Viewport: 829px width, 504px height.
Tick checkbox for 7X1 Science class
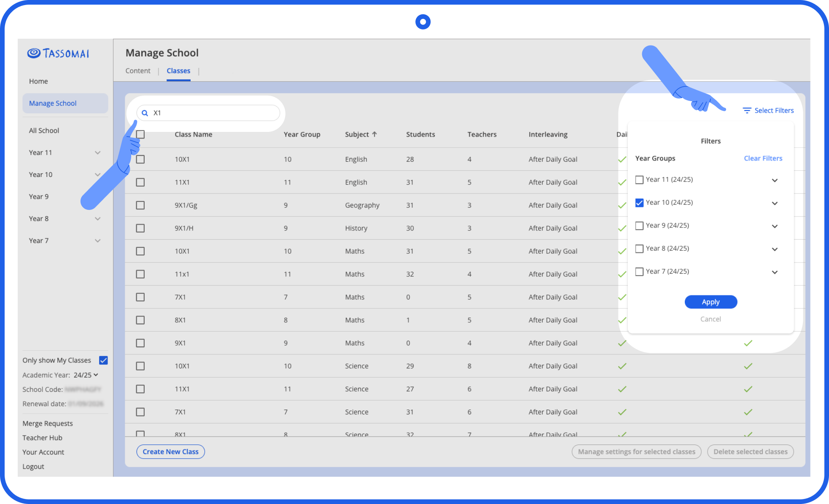coord(140,412)
